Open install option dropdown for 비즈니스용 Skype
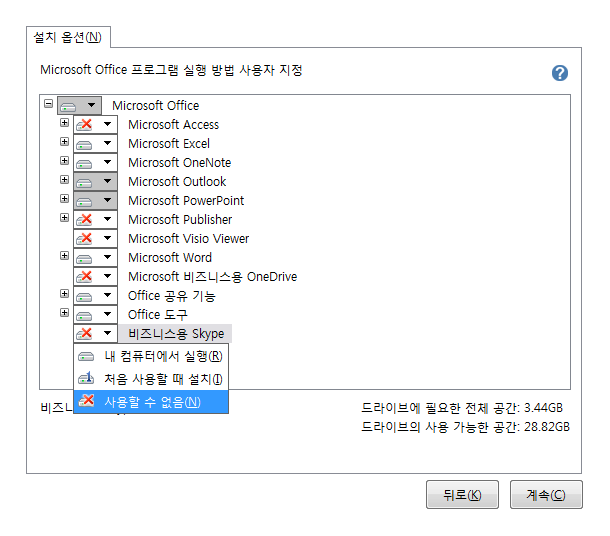The height and width of the screenshot is (536, 610). tap(95, 333)
